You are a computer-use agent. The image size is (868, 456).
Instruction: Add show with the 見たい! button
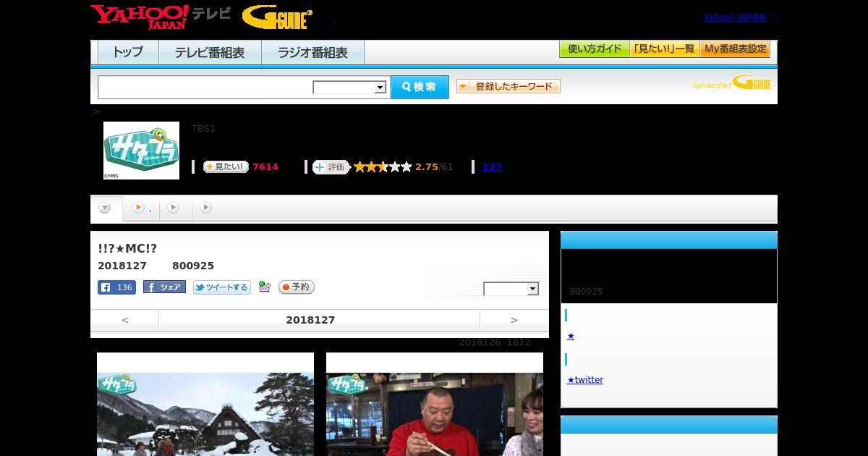(x=226, y=166)
